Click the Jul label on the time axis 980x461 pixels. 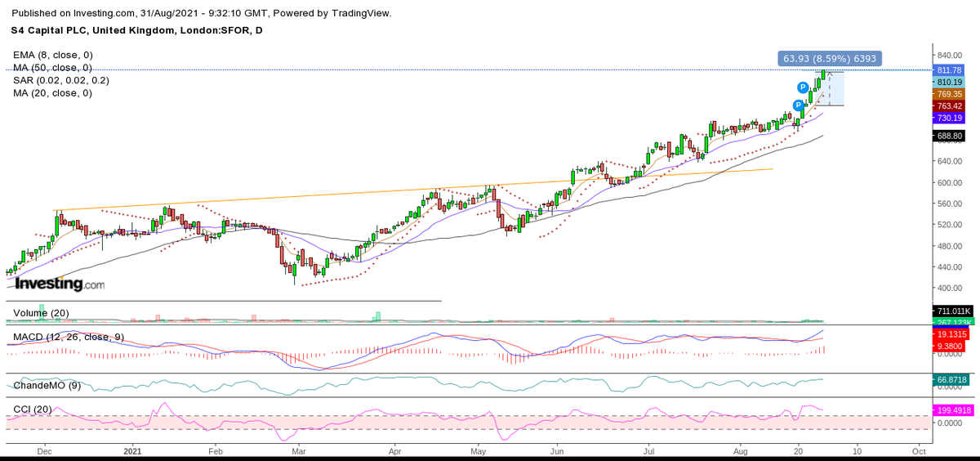coord(650,450)
